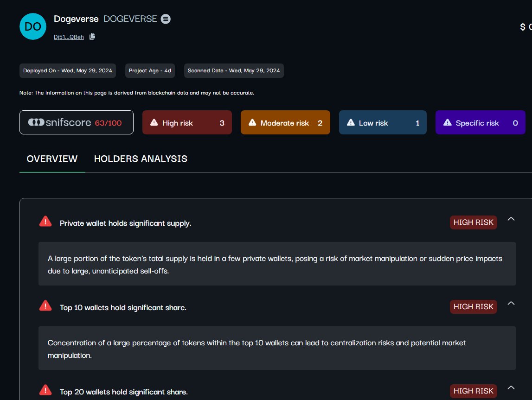This screenshot has height=400, width=532.
Task: Click the top 10 wallets centralization description box
Action: pyautogui.click(x=277, y=348)
